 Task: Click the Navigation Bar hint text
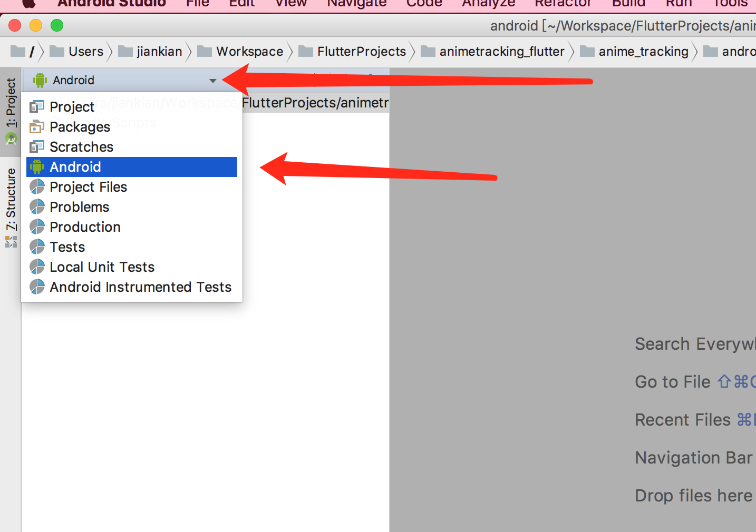pos(694,458)
